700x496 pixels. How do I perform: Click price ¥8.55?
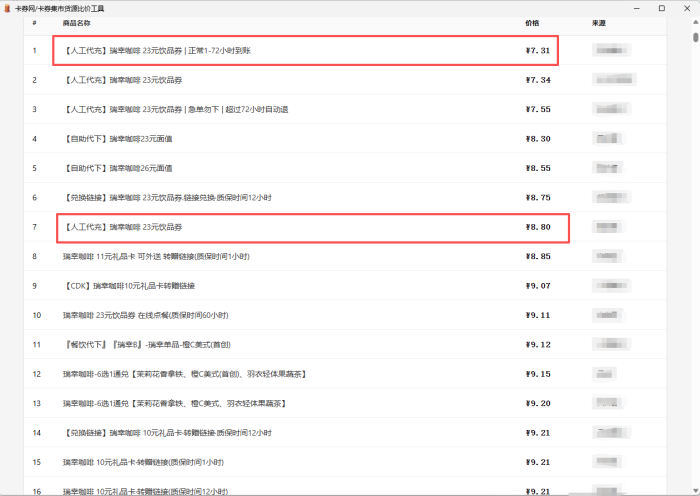coord(538,168)
